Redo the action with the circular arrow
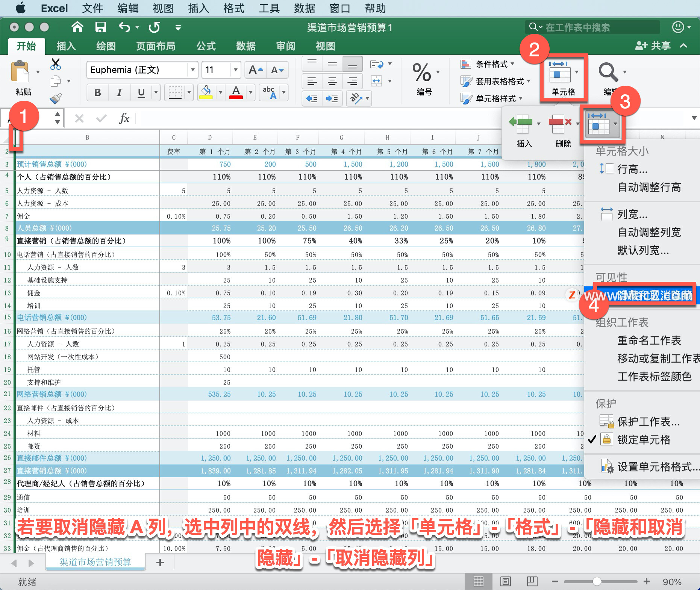 click(154, 27)
